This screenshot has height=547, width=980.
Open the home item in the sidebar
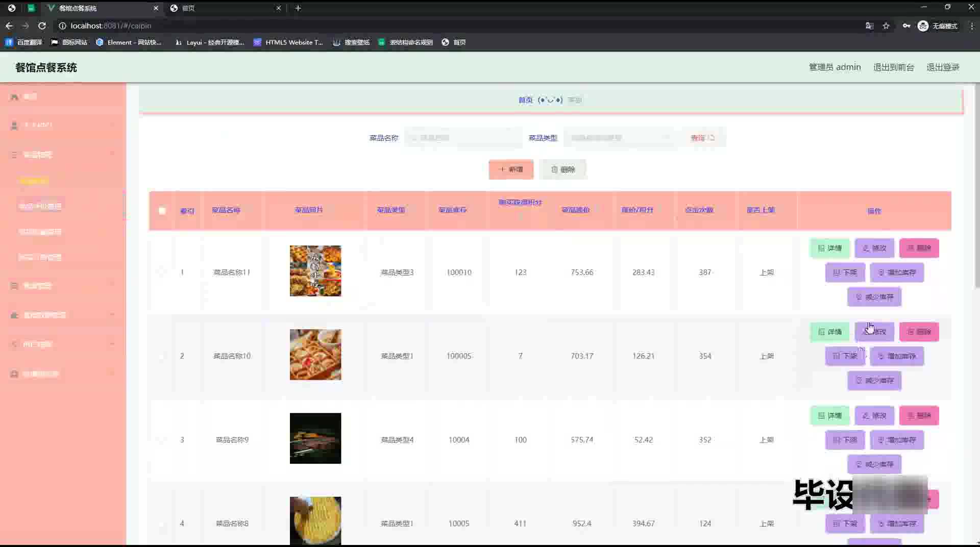(x=63, y=96)
